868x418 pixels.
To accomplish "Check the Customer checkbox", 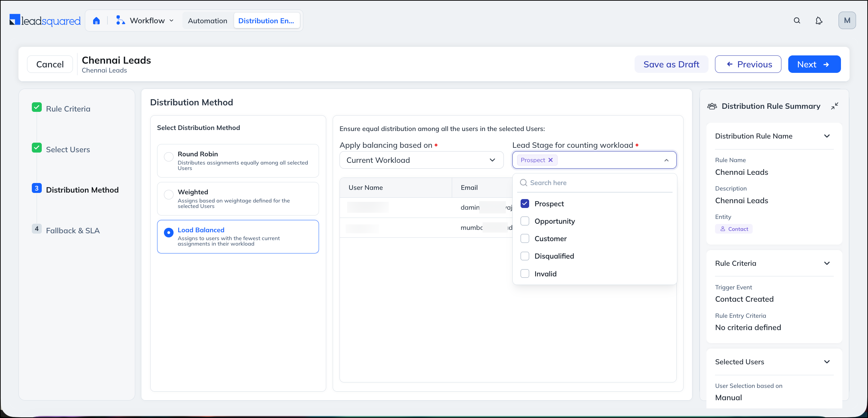I will tap(525, 238).
